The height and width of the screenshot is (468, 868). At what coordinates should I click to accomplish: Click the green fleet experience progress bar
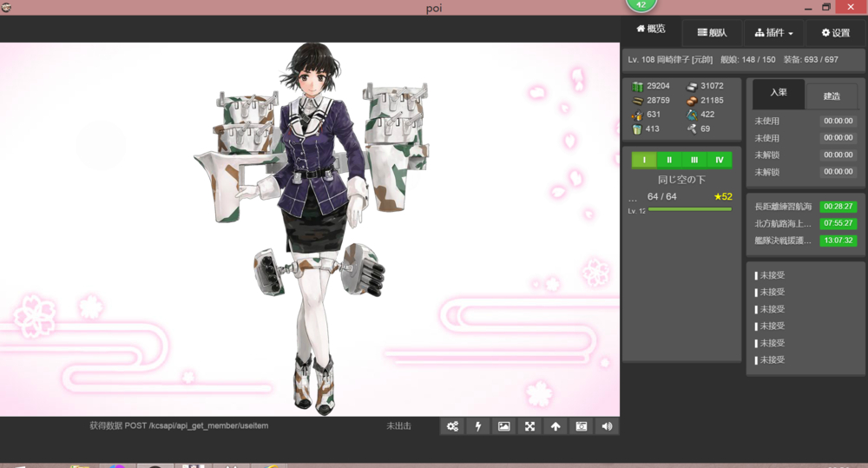pos(690,209)
